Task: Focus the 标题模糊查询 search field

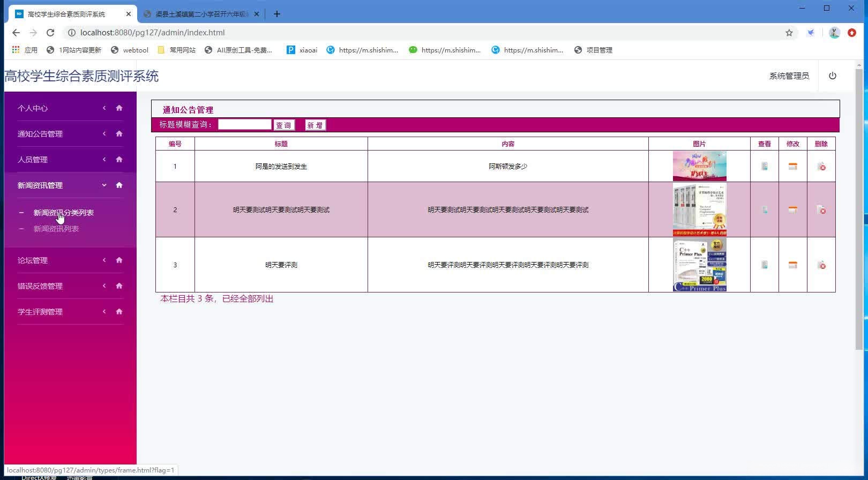Action: point(245,124)
